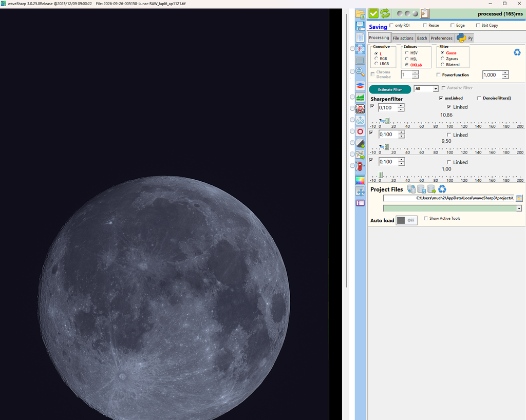The image size is (526, 420).
Task: Tick the Edge checkbox
Action: (x=452, y=25)
